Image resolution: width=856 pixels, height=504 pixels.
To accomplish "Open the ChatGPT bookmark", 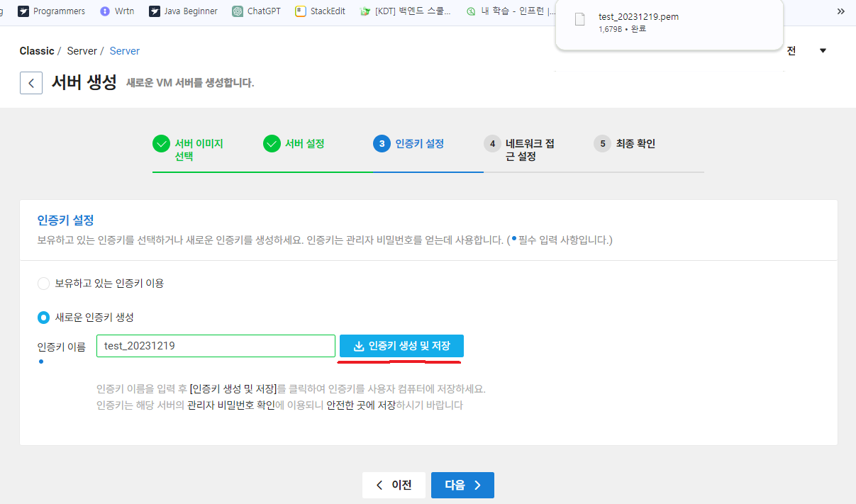I will [256, 11].
